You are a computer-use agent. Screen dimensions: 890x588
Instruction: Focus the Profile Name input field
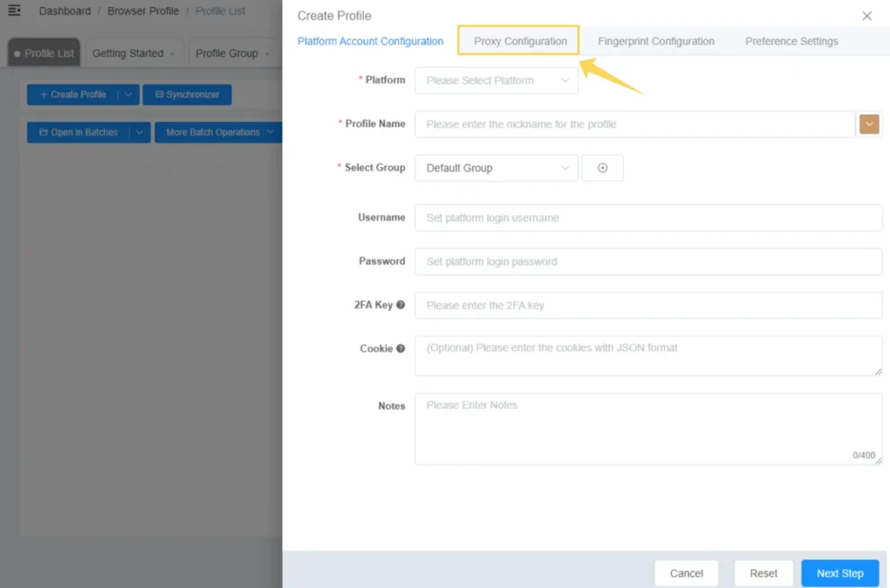click(x=634, y=124)
